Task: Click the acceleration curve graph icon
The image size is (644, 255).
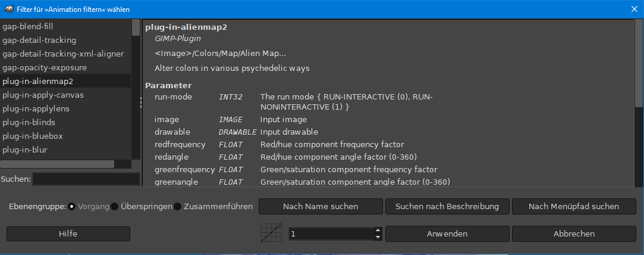Action: click(272, 233)
